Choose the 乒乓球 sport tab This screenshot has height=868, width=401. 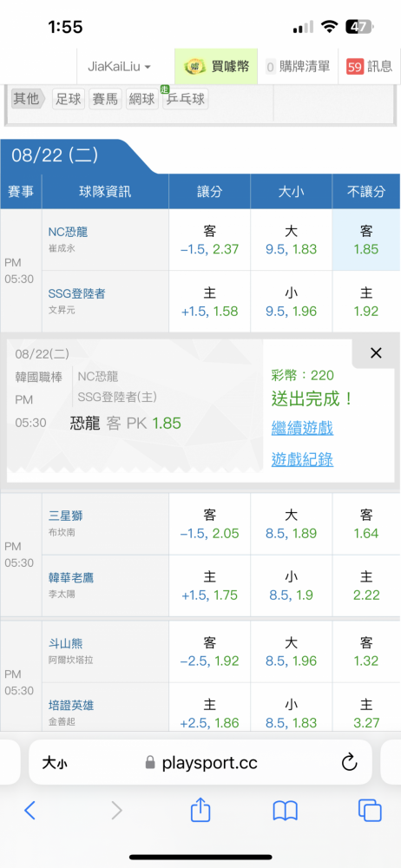[185, 99]
